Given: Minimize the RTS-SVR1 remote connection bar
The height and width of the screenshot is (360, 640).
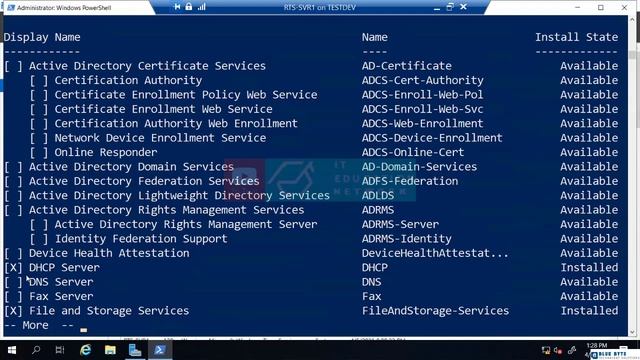Looking at the screenshot, I should (x=437, y=7).
